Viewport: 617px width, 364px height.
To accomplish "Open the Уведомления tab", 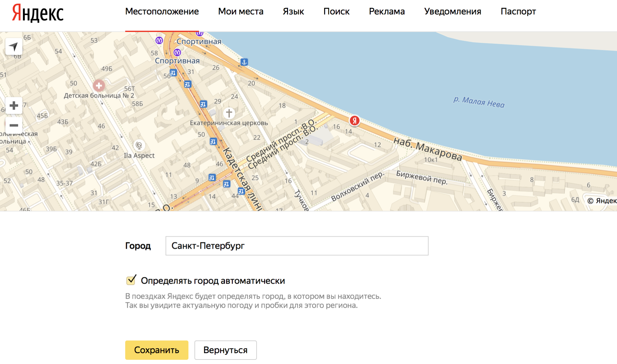I will click(452, 11).
